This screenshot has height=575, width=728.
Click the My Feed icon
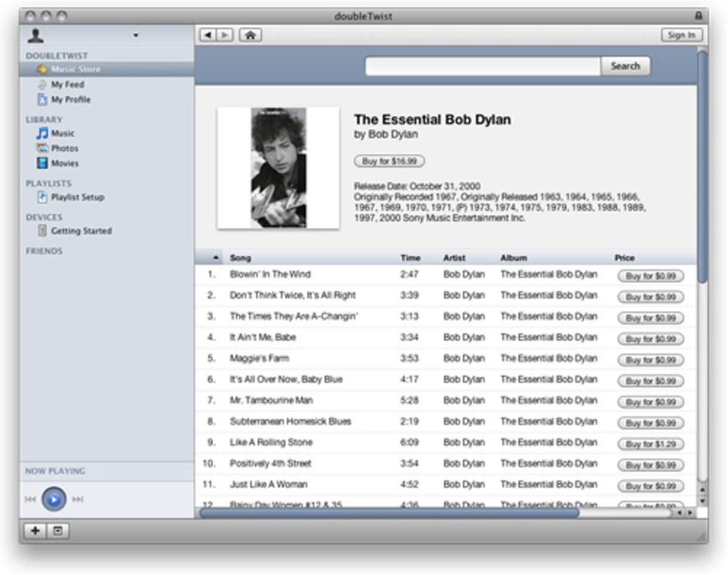[42, 85]
